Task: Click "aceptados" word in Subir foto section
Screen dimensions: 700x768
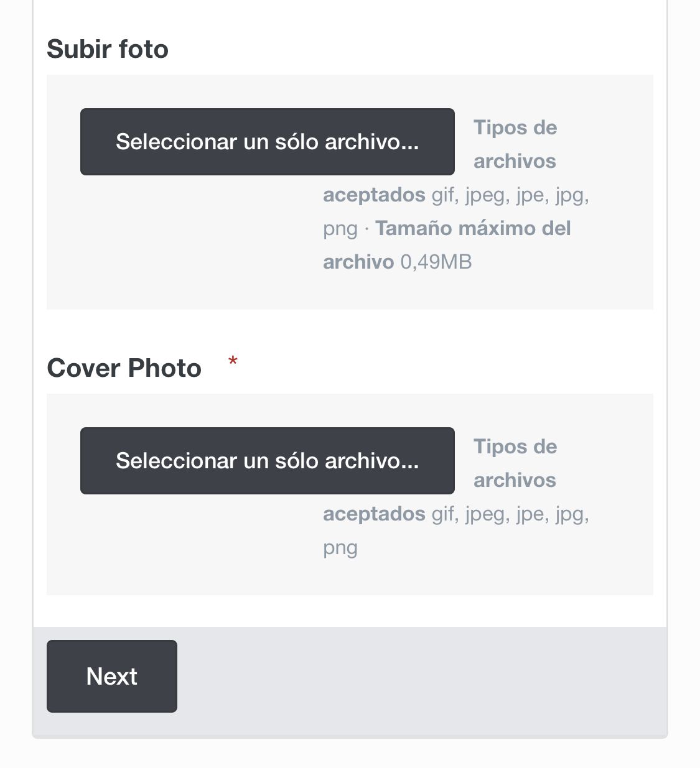Action: [374, 195]
